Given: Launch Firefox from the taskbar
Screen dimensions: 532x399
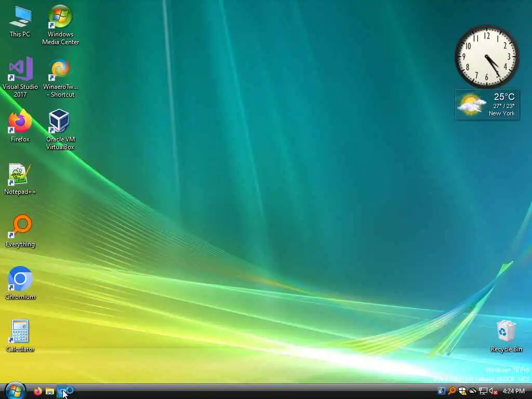Looking at the screenshot, I should (37, 391).
